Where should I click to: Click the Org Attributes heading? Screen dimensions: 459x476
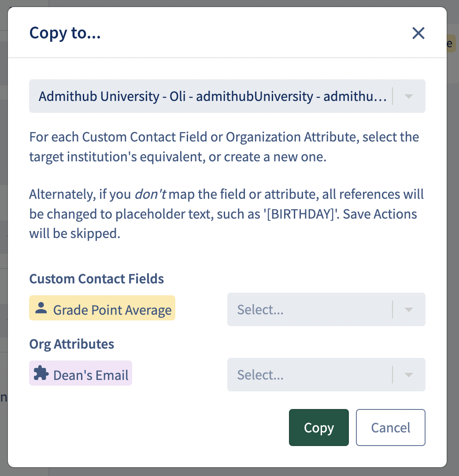coord(72,344)
